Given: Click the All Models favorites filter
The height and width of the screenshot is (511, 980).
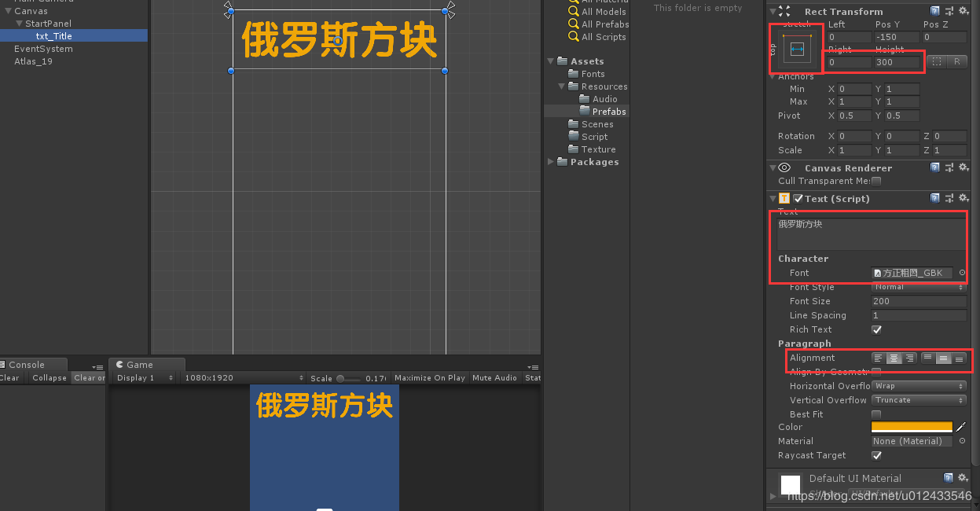Looking at the screenshot, I should [x=597, y=12].
